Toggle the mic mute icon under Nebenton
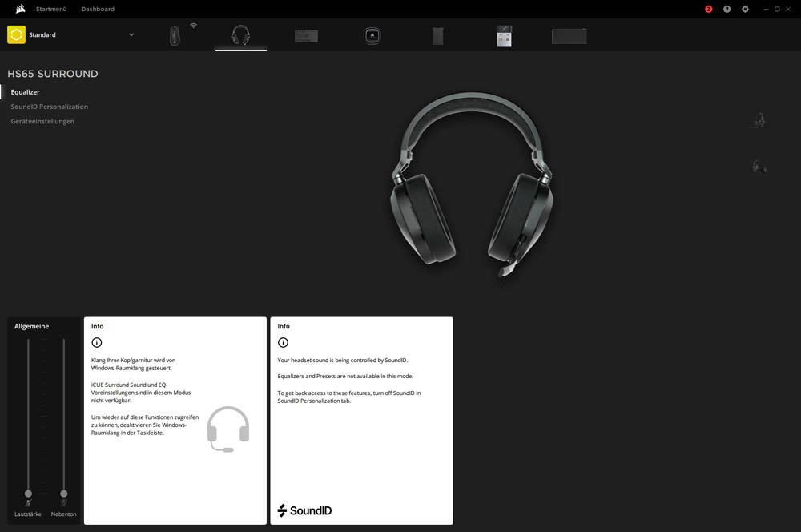801x532 pixels. [x=64, y=503]
